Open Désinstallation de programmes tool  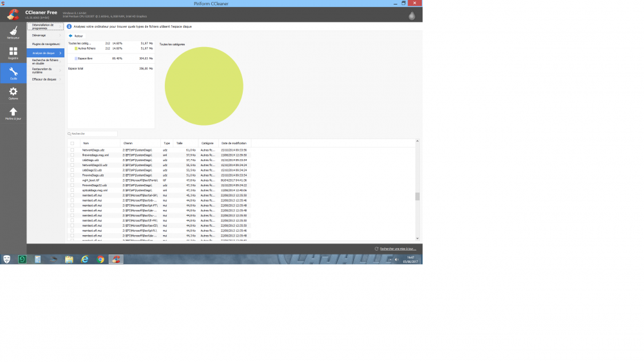[x=45, y=26]
